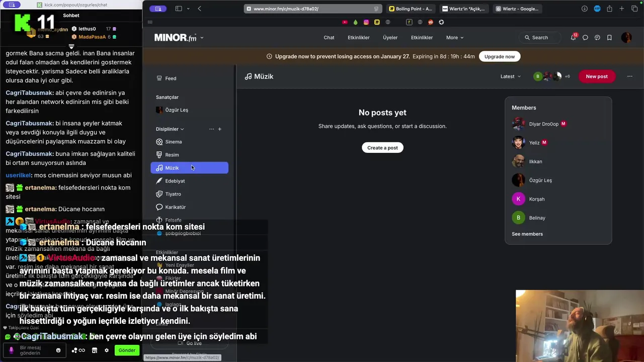This screenshot has width=644, height=362.
Task: Open the notifications bell with badge 12
Action: point(573,37)
